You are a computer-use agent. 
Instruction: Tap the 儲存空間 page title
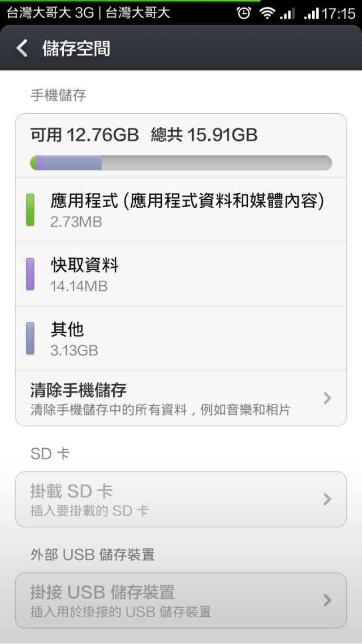click(x=76, y=49)
